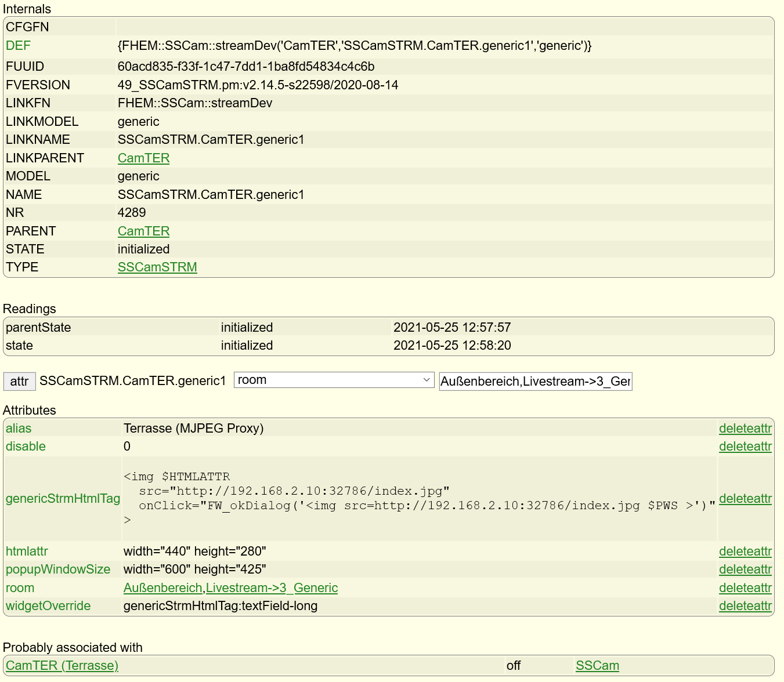Open the PARENT CamTER link
Image resolution: width=784 pixels, height=682 pixels.
[x=143, y=231]
